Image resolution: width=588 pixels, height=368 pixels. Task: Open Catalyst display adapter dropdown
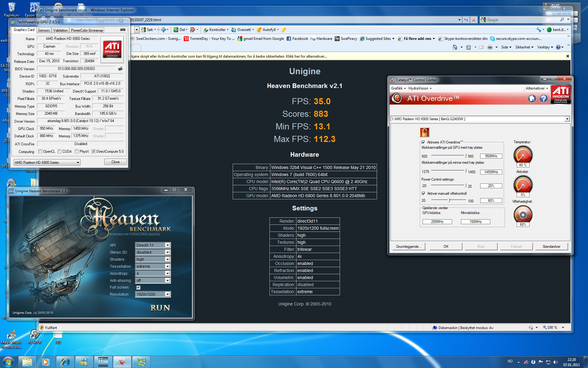click(567, 119)
